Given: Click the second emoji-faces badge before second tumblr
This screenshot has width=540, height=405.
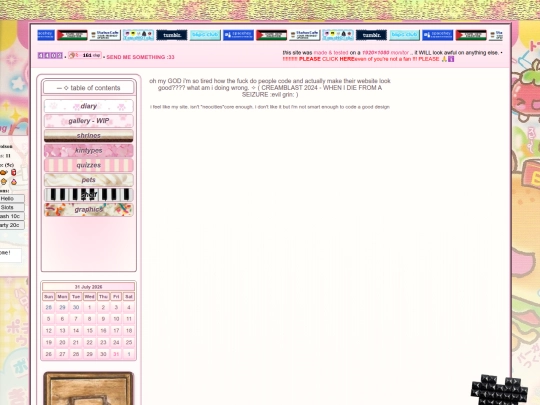Looking at the screenshot, I should tap(338, 35).
